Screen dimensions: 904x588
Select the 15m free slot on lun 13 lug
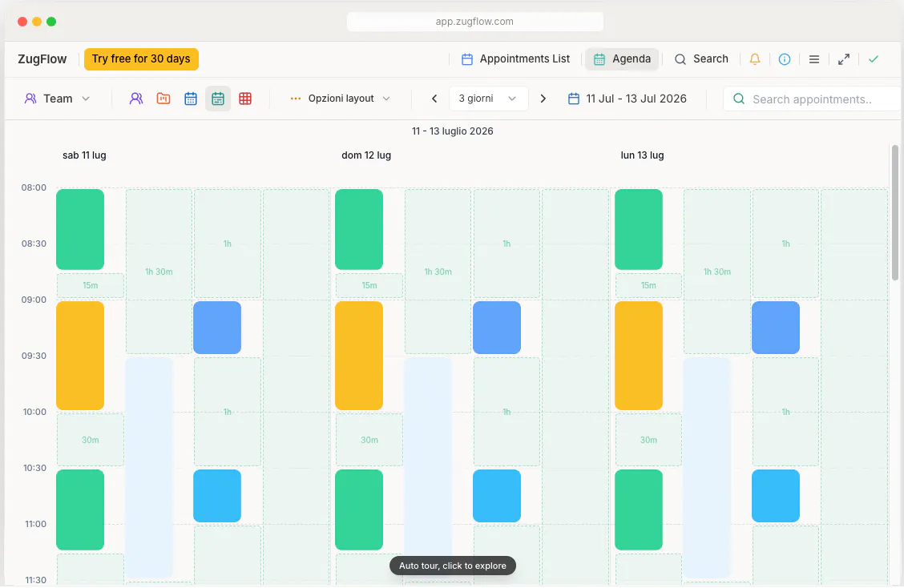648,285
